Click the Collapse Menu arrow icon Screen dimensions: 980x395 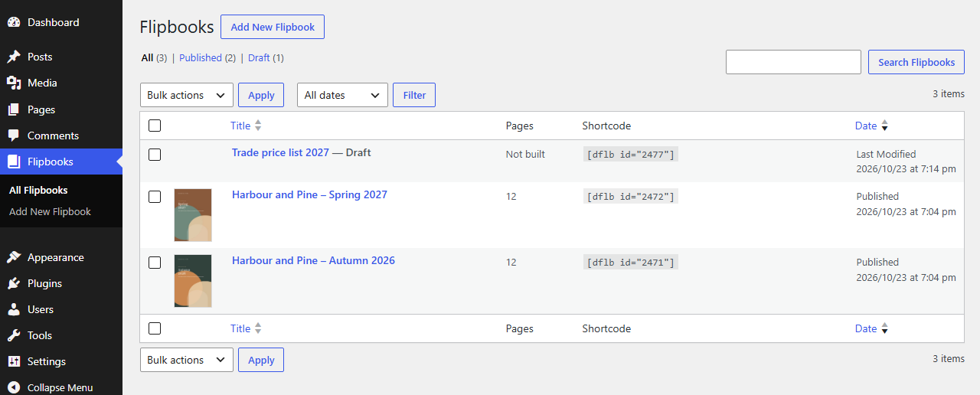14,387
